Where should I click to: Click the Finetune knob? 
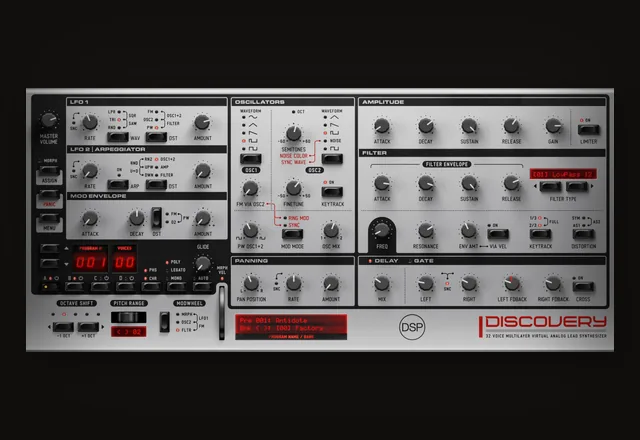[x=293, y=188]
